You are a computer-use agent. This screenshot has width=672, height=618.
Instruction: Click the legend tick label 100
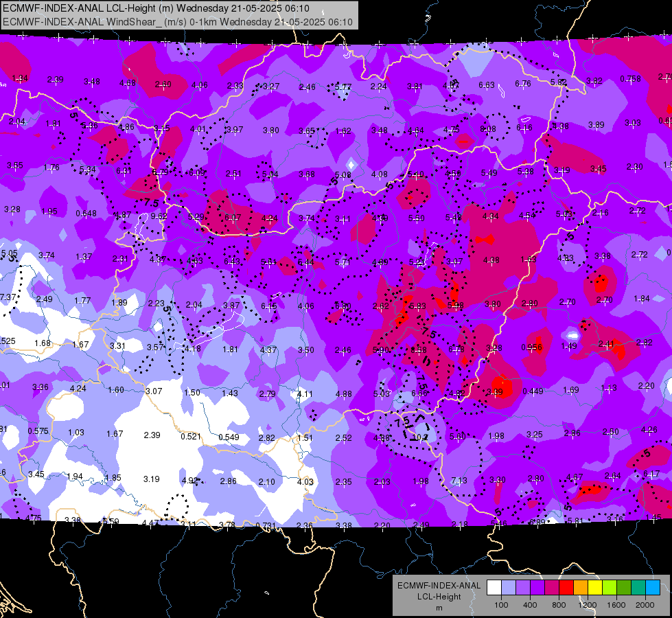[x=501, y=605]
